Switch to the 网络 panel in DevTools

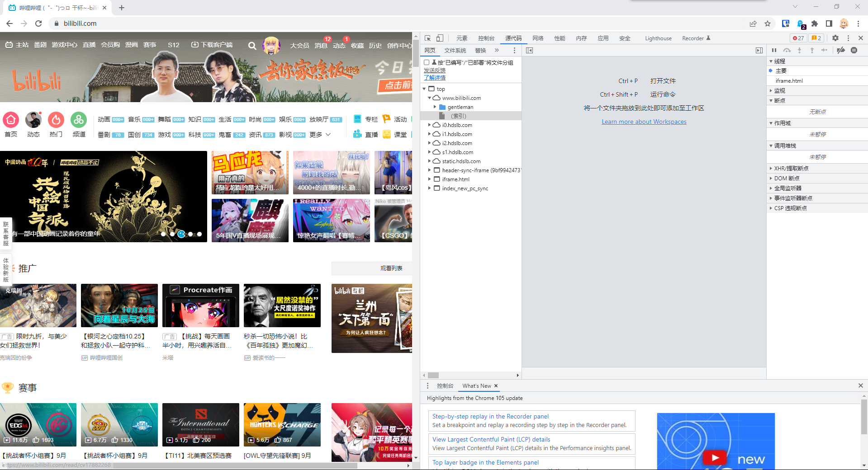537,38
